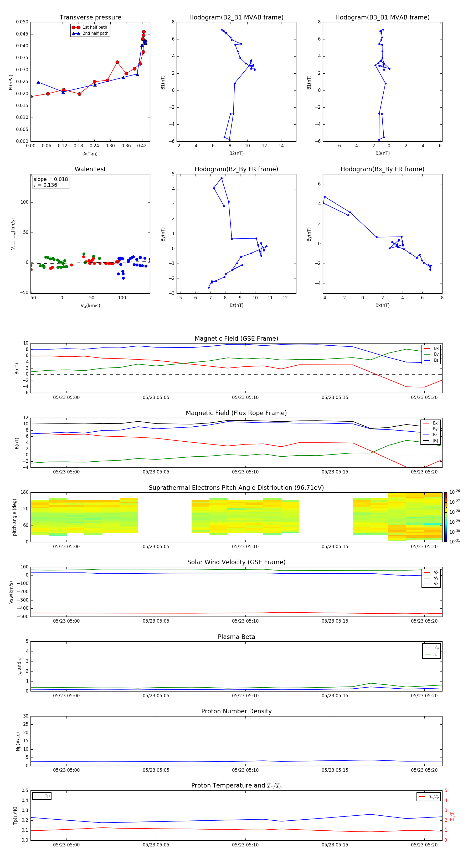The image size is (473, 868).
Task: Click the "Plasma Beta" plot title
Action: pos(236,637)
